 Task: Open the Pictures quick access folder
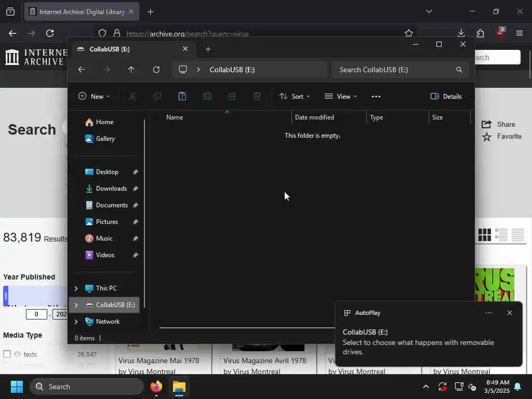click(107, 222)
